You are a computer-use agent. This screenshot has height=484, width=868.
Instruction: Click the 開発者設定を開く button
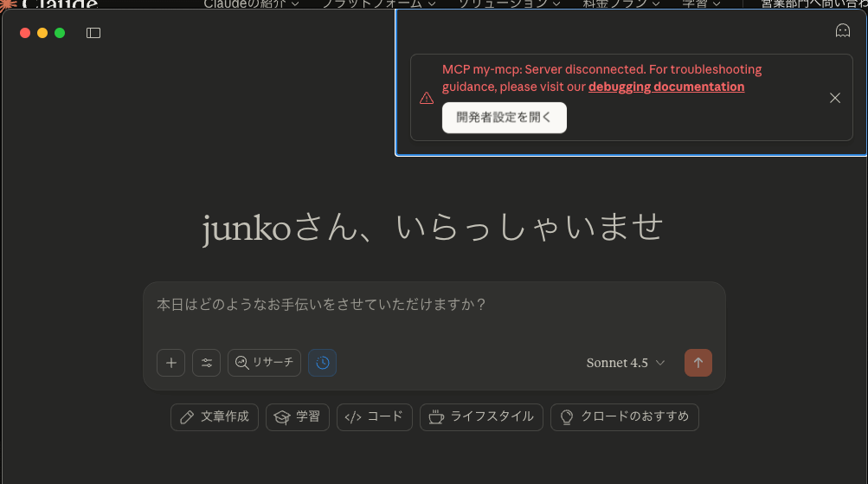tap(504, 118)
